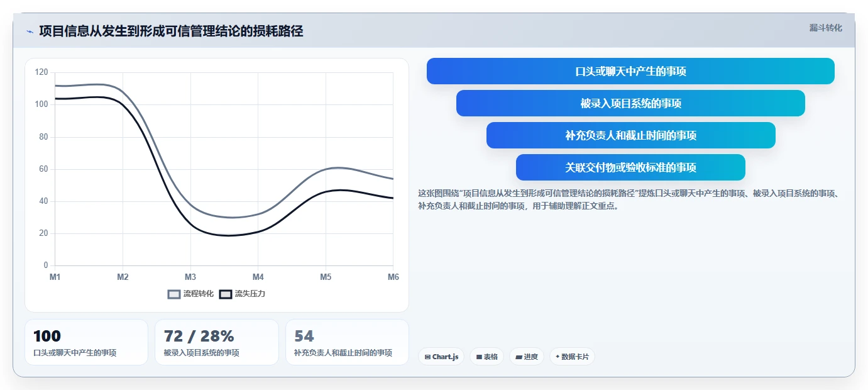
Task: Click the M6 axis label
Action: [x=393, y=277]
